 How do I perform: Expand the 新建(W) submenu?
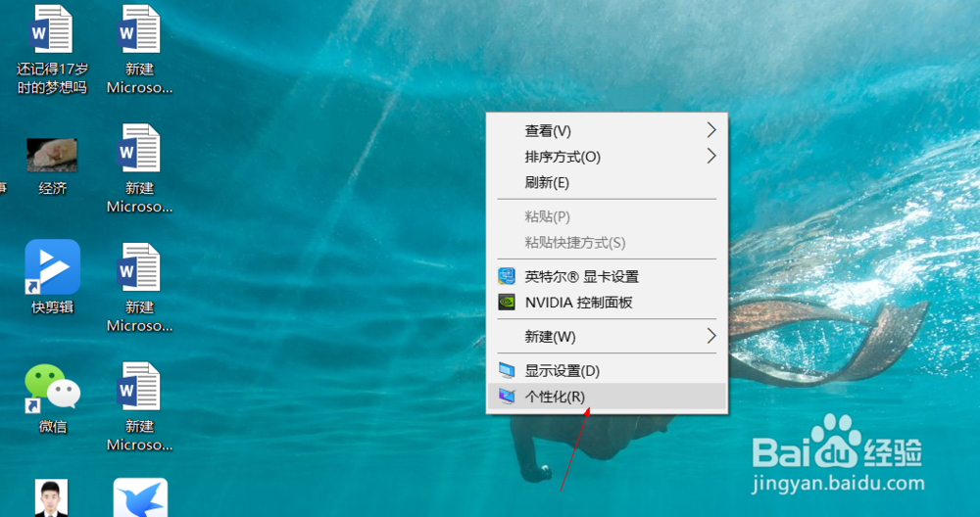click(607, 337)
